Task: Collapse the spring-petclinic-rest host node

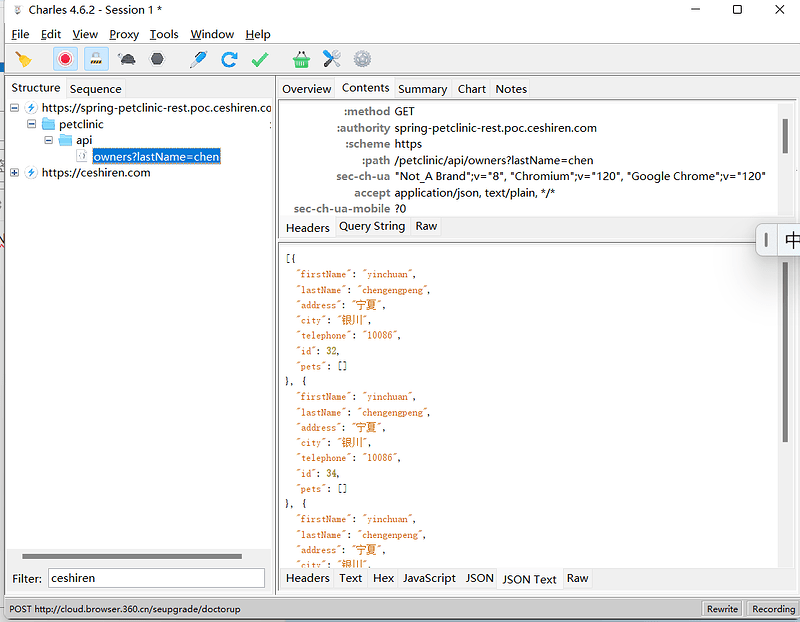Action: [x=14, y=108]
